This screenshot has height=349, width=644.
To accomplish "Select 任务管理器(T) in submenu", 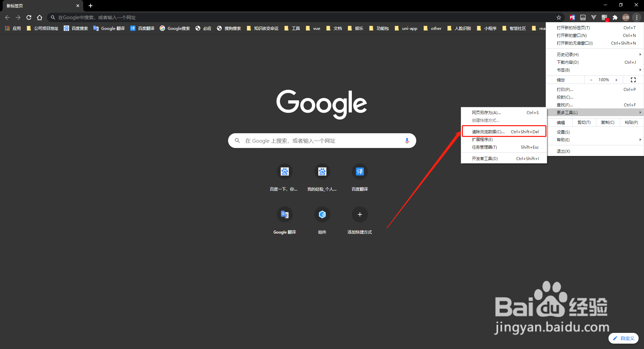I will 504,147.
